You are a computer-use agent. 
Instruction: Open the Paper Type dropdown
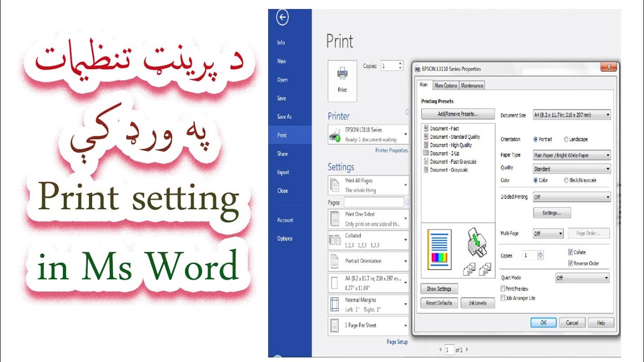pyautogui.click(x=572, y=155)
